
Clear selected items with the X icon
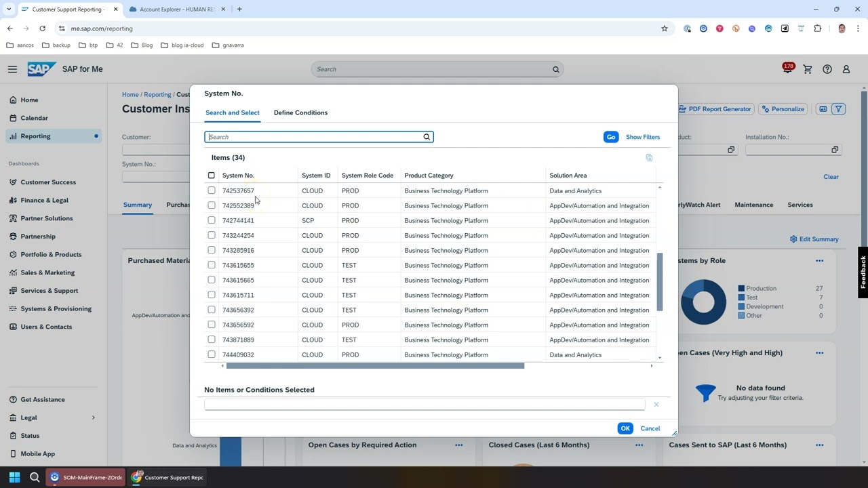click(656, 405)
